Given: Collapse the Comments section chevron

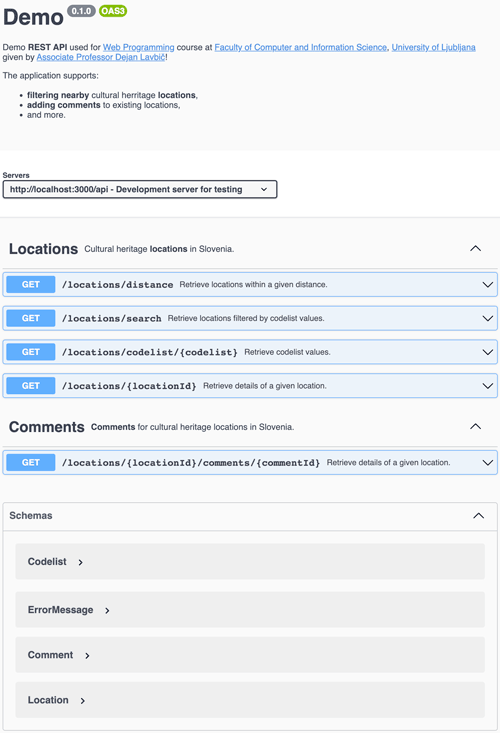Looking at the screenshot, I should (475, 426).
